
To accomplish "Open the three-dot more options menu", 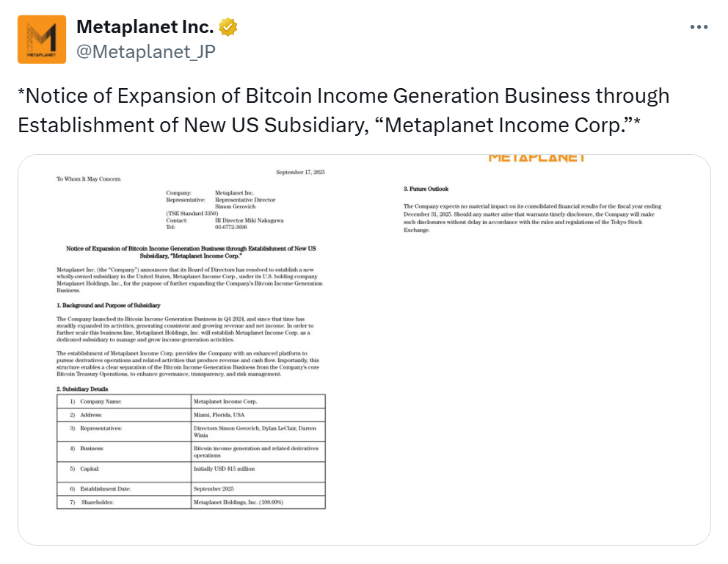I will (699, 27).
